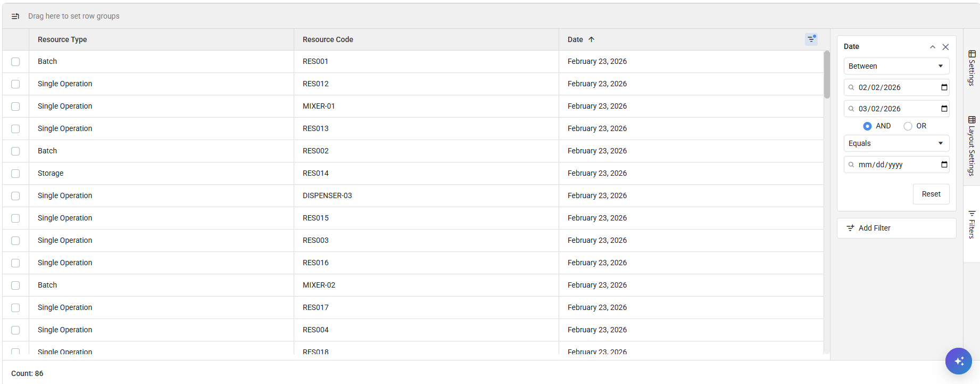The height and width of the screenshot is (384, 980).
Task: Open calendar picker for 03/02/2026 date field
Action: [944, 109]
